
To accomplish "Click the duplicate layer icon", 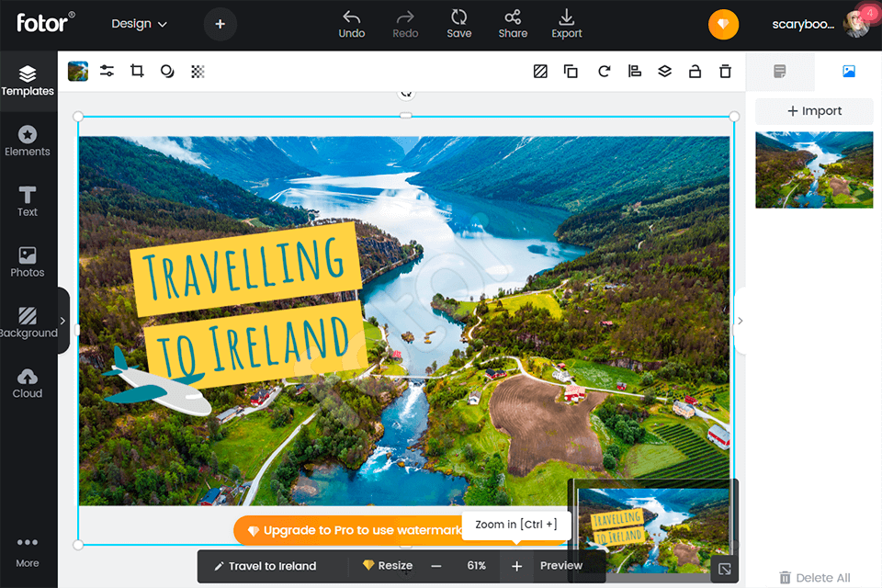I will [x=571, y=71].
